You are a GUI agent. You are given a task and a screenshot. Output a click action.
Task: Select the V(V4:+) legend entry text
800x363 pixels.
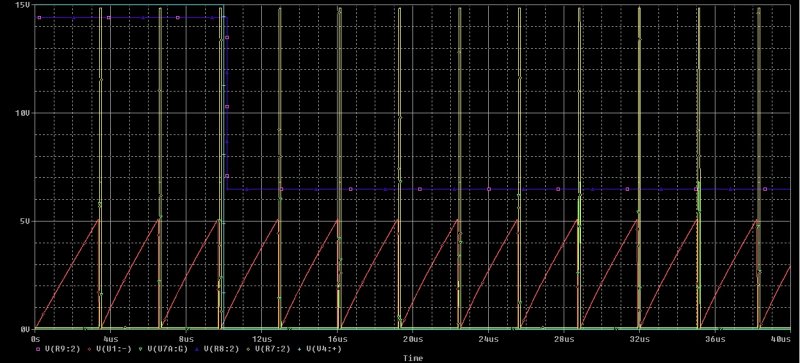click(324, 349)
